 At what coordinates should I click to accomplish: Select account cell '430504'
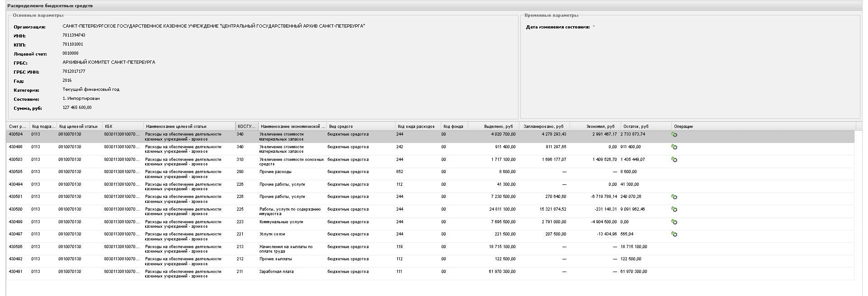(x=16, y=134)
